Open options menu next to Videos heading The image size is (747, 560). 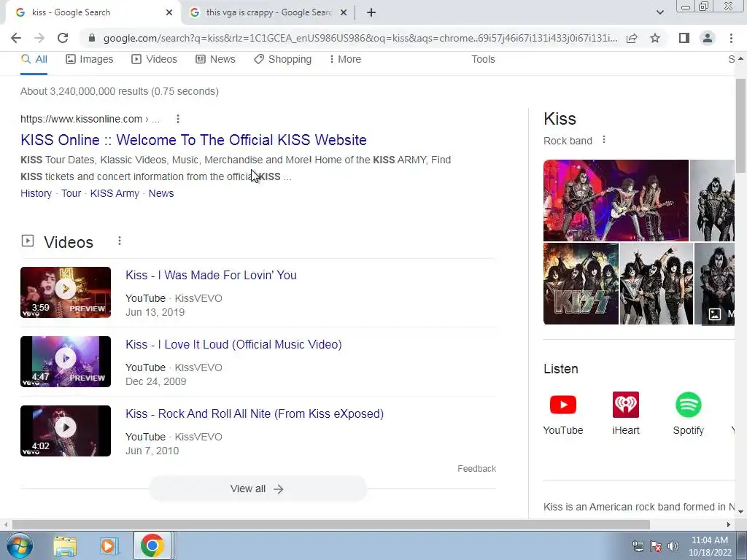coord(120,241)
